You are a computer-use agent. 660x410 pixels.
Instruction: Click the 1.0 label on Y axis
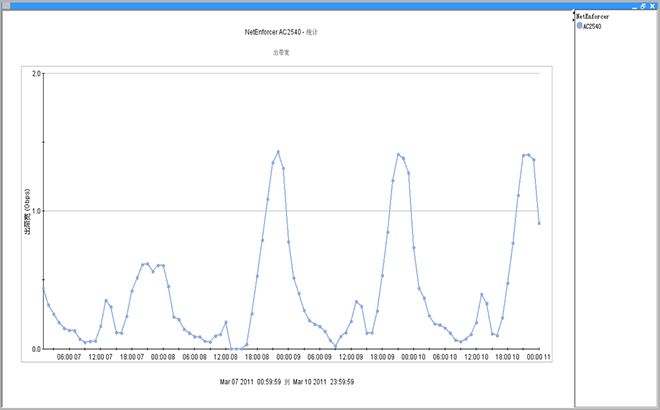[x=36, y=211]
